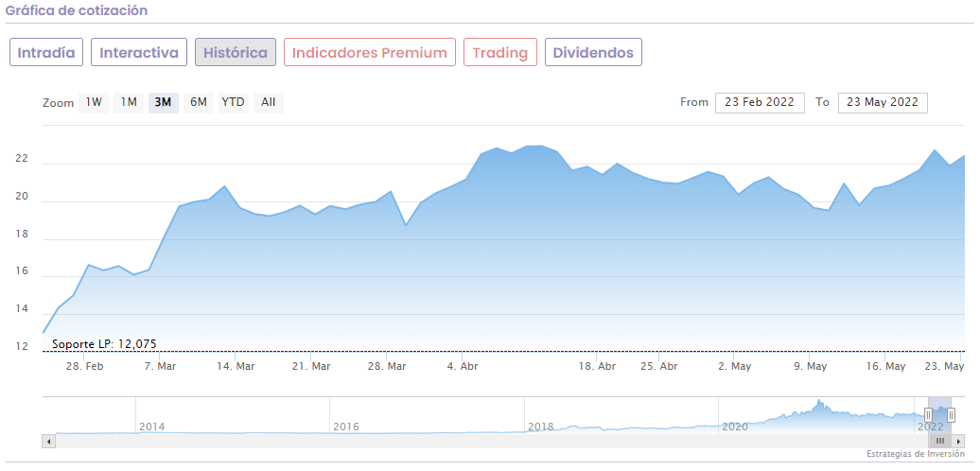Show All historical data
980x471 pixels.
pos(269,102)
